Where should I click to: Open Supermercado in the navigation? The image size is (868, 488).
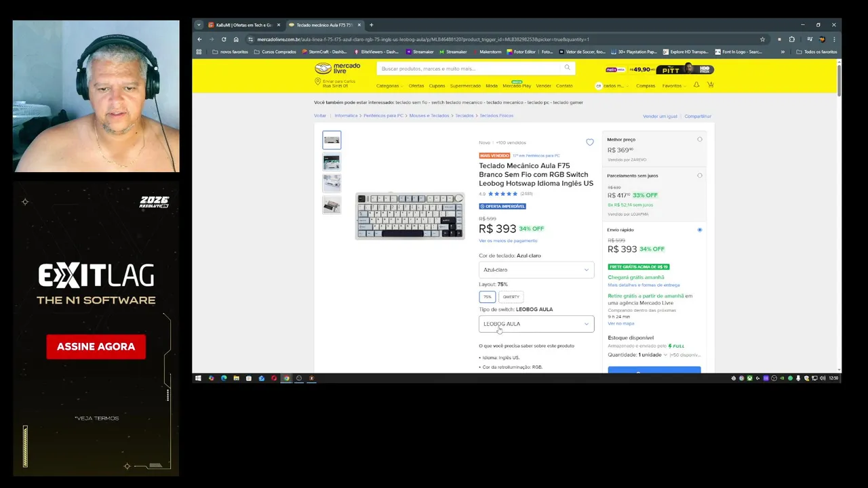coord(465,86)
